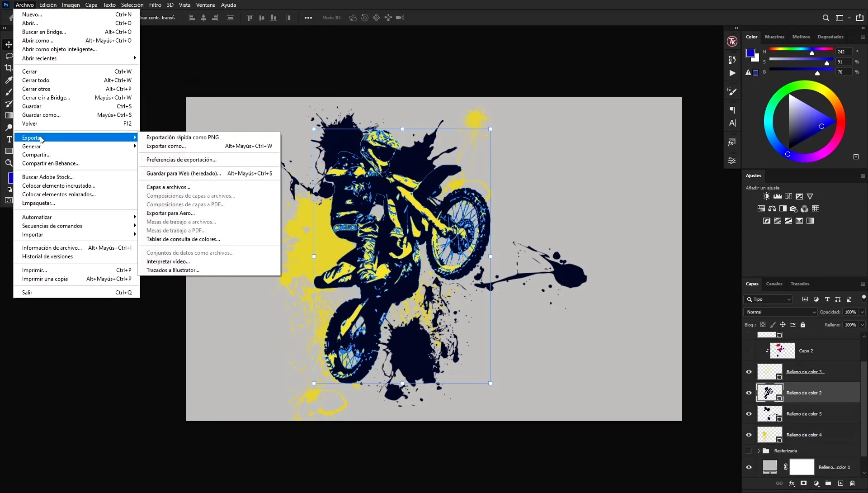Image resolution: width=868 pixels, height=493 pixels.
Task: Add layer mask at Layers panel bottom
Action: pos(803,483)
